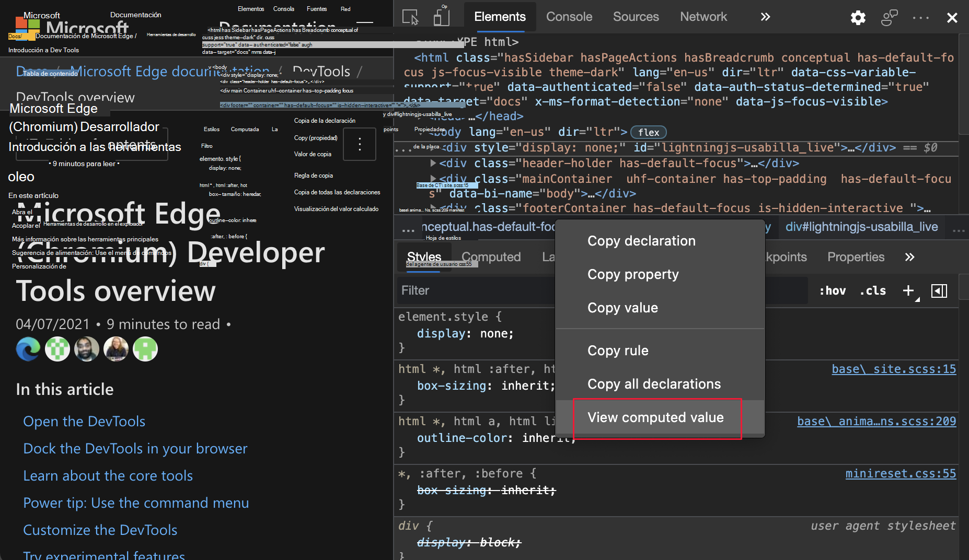Toggle the .cls element classes pane

[x=873, y=290]
